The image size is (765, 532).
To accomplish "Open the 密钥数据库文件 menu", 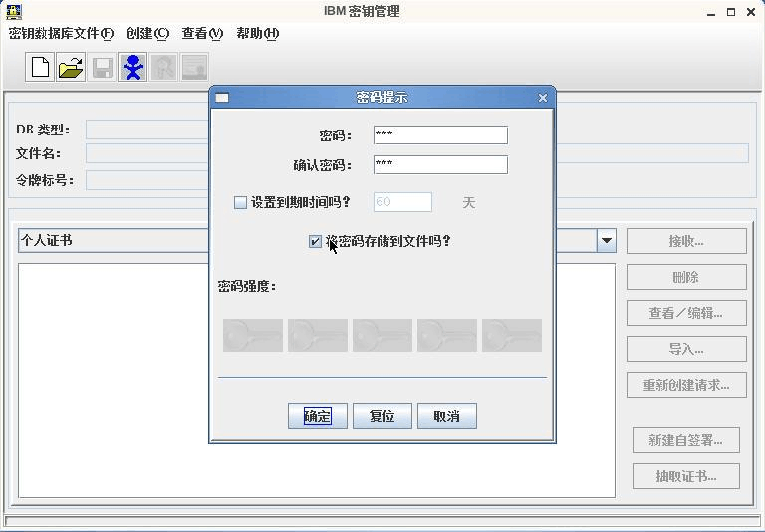I will (x=61, y=33).
